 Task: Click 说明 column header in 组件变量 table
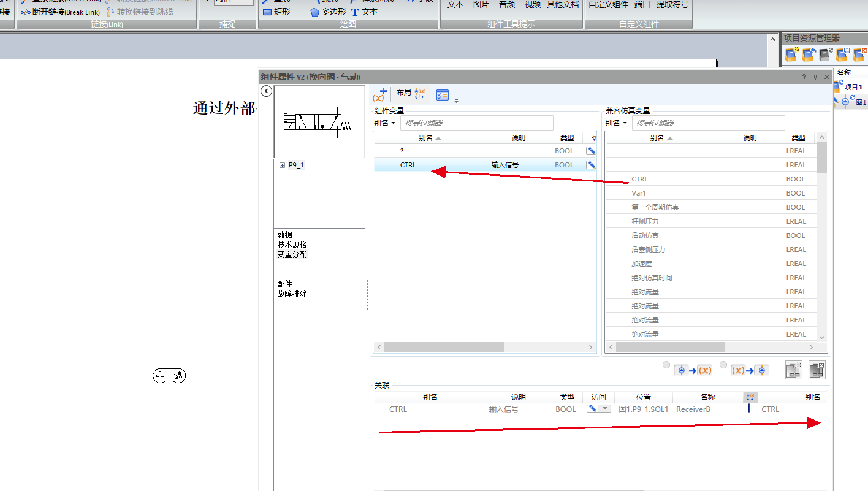coord(519,138)
